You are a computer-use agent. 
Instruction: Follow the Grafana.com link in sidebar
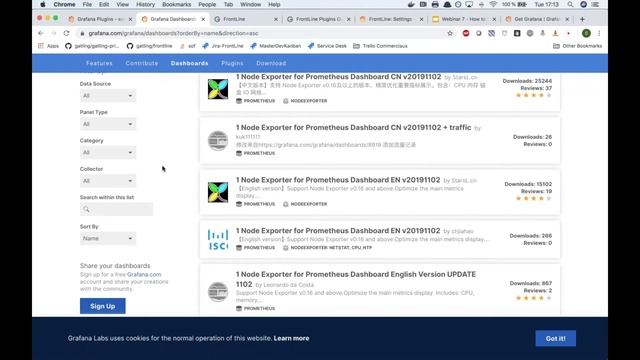[x=144, y=274]
